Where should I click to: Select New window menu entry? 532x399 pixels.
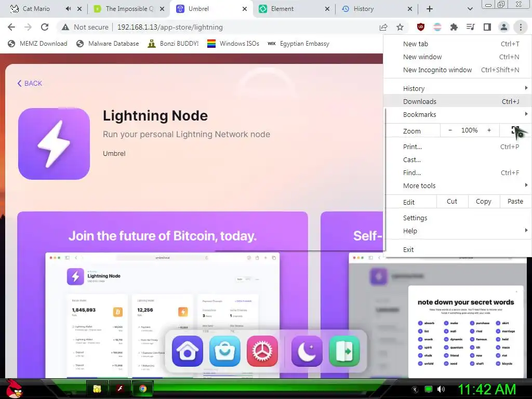457,57
